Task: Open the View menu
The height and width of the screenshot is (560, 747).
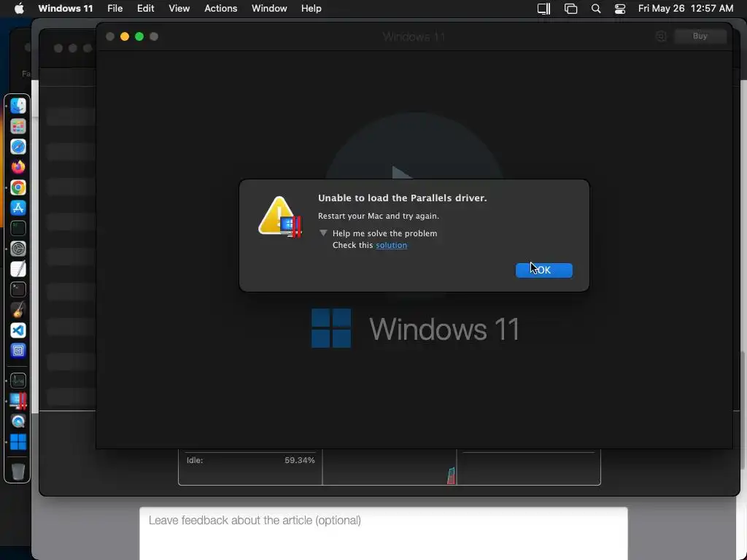Action: pyautogui.click(x=179, y=9)
